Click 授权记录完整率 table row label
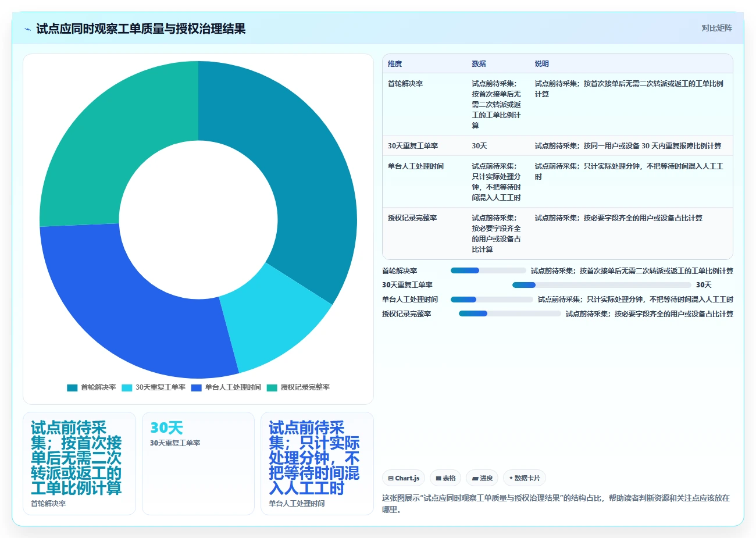This screenshot has height=538, width=756. pos(412,218)
